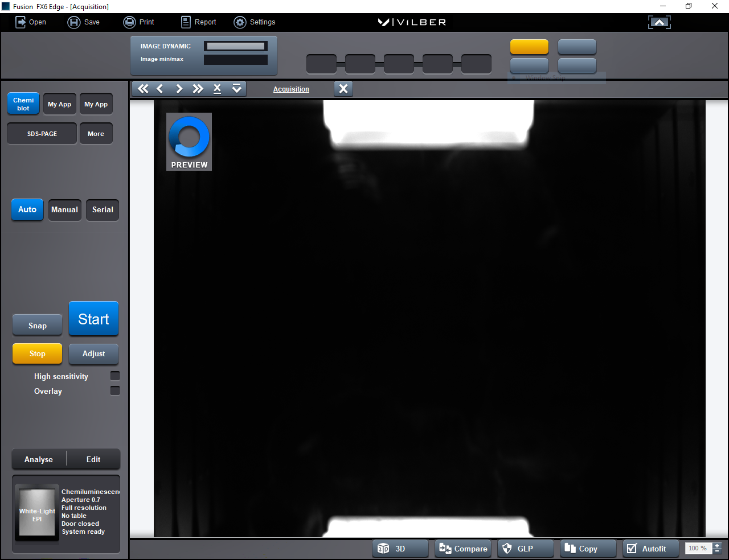Switch to the Acquisition tab
729x560 pixels.
291,89
